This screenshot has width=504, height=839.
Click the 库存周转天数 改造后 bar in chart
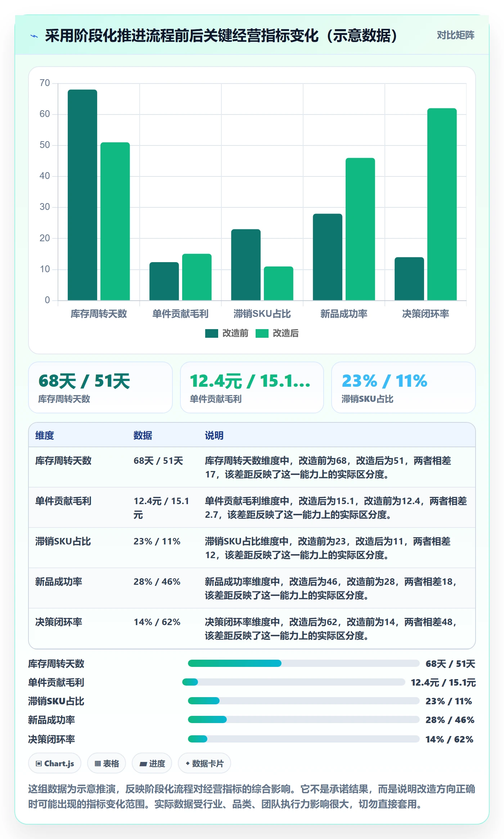point(115,221)
